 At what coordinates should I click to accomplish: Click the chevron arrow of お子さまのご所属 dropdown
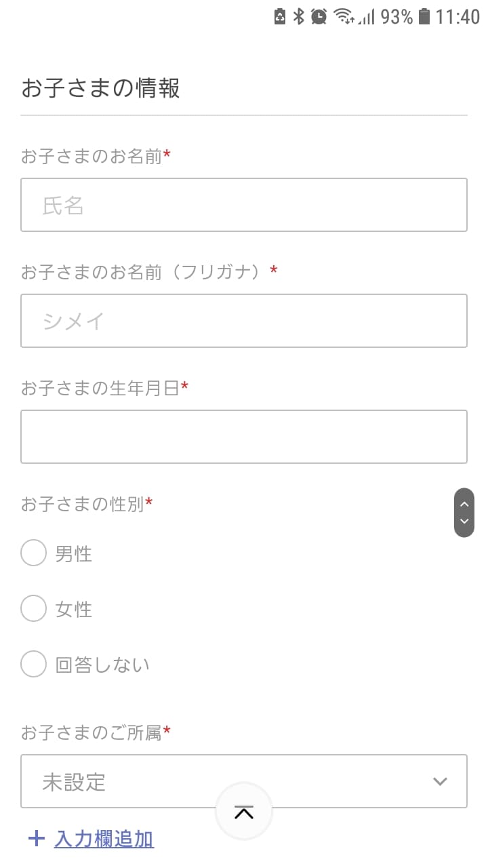(440, 781)
